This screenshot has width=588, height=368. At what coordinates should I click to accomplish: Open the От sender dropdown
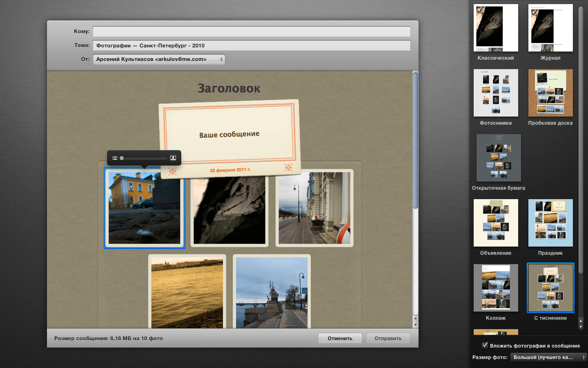coord(159,59)
